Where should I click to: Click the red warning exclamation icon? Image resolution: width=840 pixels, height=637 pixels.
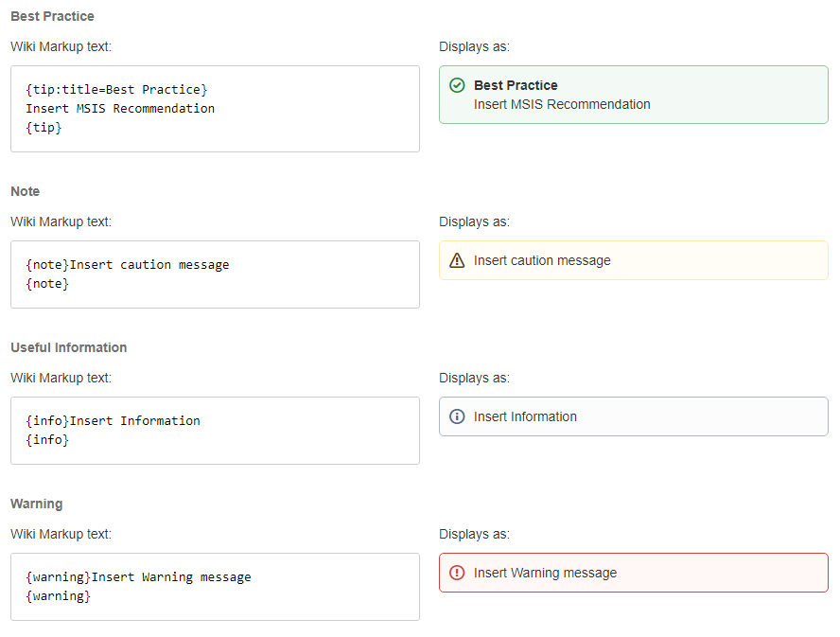(457, 573)
